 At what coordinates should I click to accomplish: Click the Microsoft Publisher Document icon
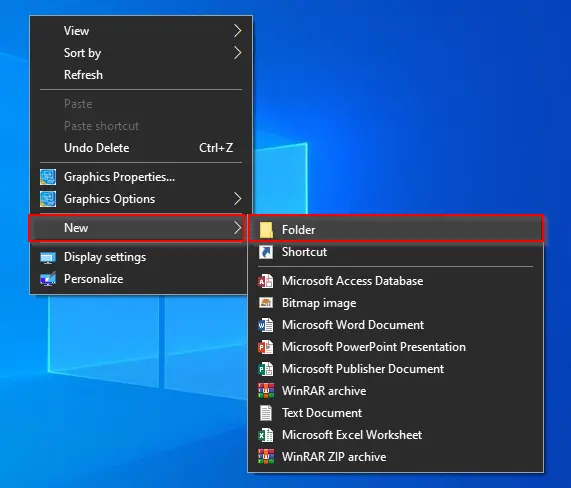266,369
